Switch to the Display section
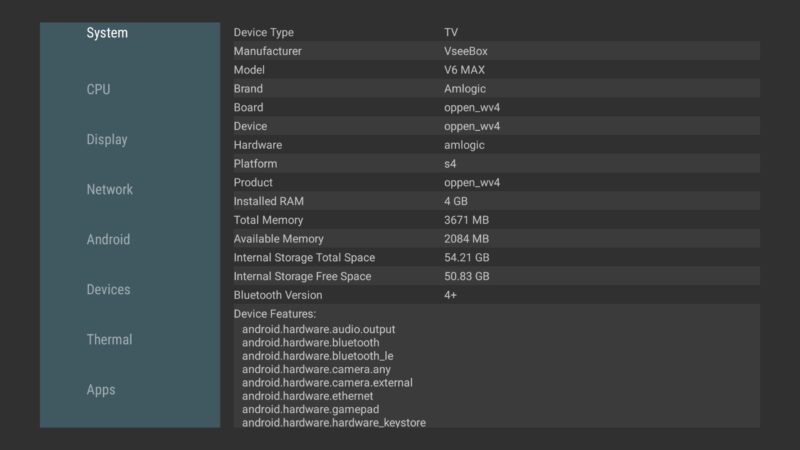 [x=107, y=139]
